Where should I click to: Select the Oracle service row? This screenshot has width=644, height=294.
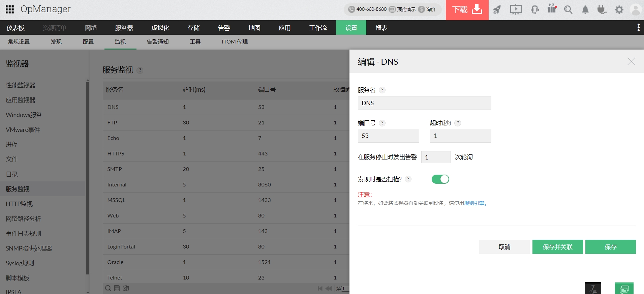226,262
